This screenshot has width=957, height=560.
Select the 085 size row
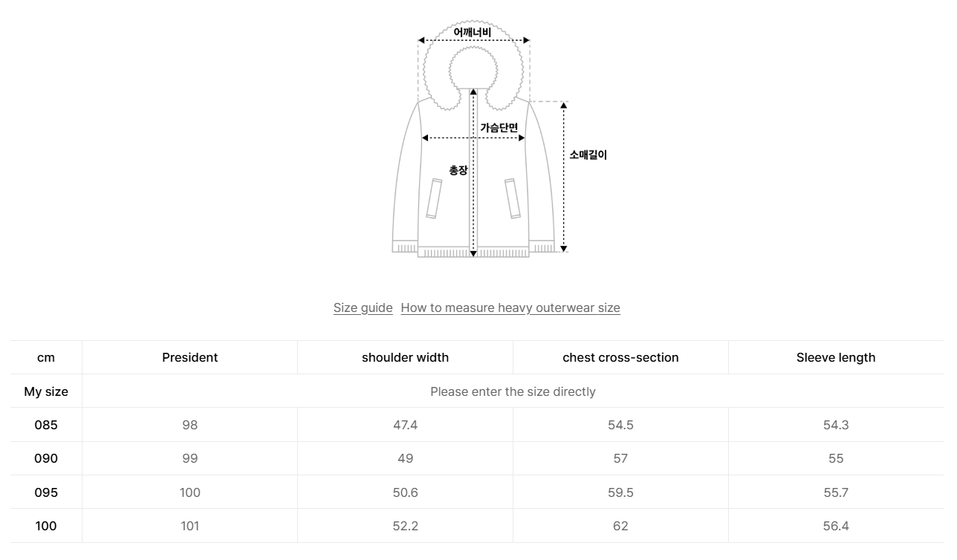pos(45,425)
